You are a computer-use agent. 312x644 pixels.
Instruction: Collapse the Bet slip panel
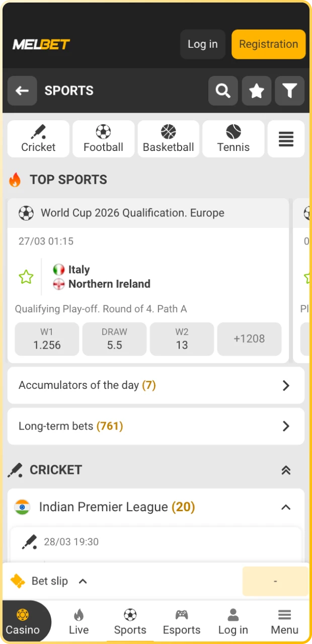pos(83,581)
